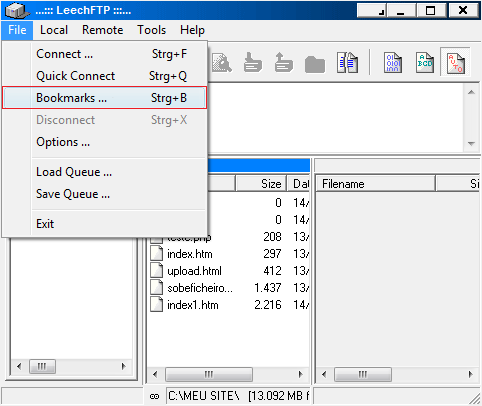
Task: Click the LeechFTP title bar app icon
Action: click(x=17, y=10)
